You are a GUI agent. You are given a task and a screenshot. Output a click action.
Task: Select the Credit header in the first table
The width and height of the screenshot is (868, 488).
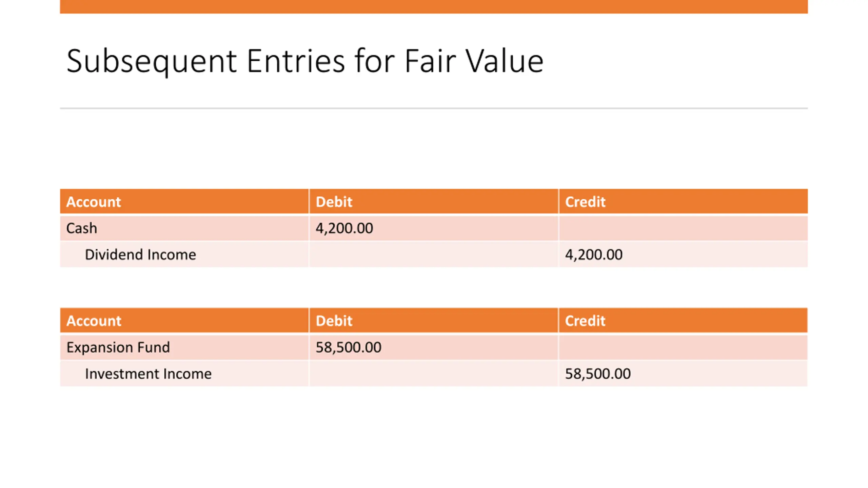[x=683, y=202]
